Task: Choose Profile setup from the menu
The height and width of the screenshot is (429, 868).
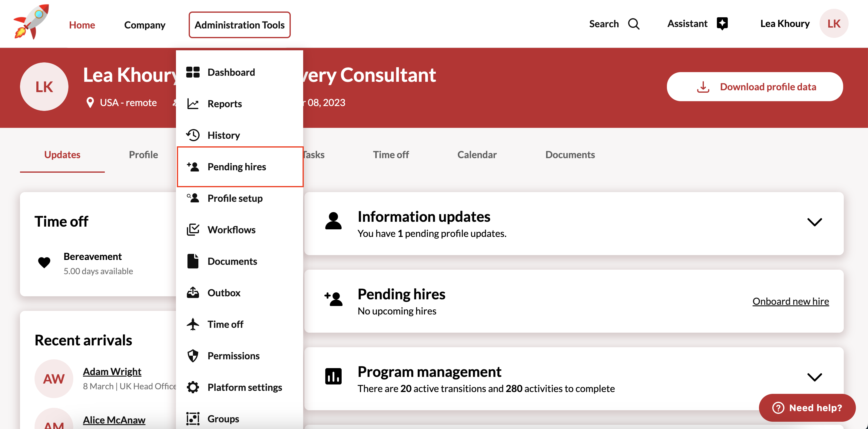Action: tap(235, 198)
